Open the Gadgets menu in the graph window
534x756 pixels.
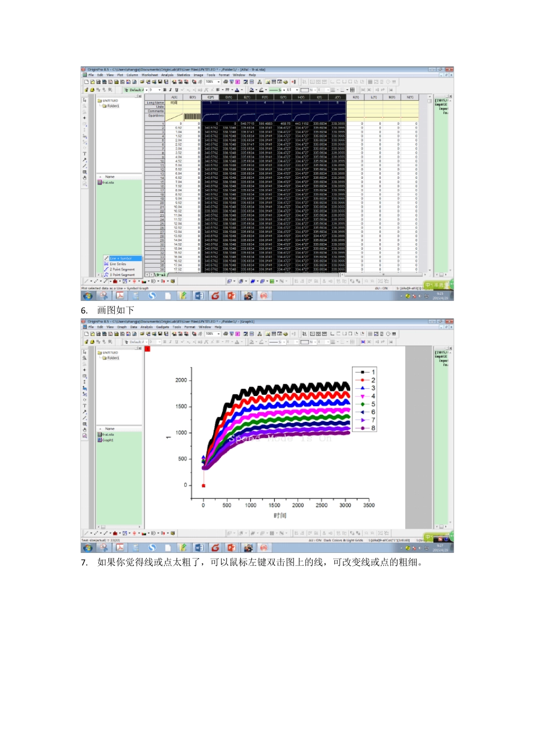click(x=162, y=327)
